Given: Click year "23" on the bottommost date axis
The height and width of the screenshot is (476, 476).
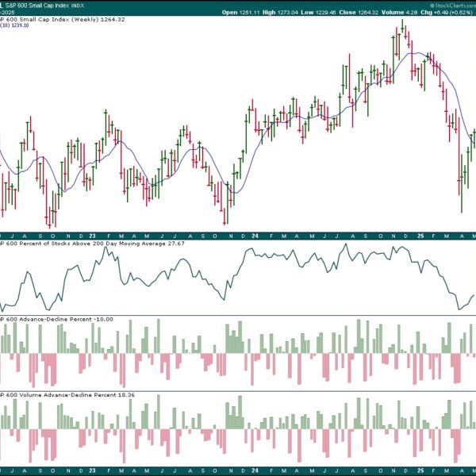Looking at the screenshot, I should tap(92, 471).
